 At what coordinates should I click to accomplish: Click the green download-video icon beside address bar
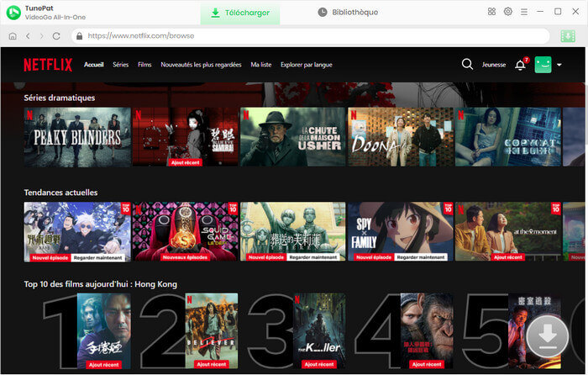(x=568, y=36)
